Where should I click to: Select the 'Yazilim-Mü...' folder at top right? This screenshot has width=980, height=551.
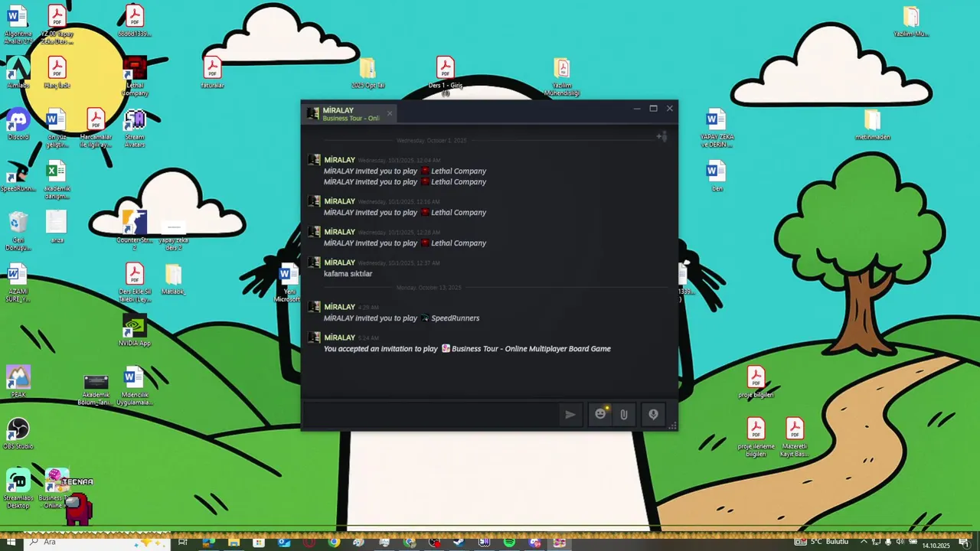[911, 21]
